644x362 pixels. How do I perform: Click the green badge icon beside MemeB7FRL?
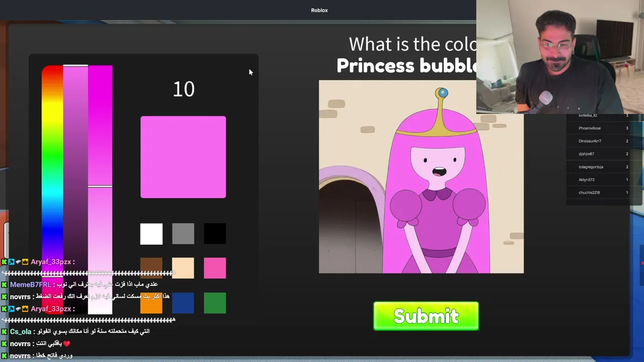point(5,285)
